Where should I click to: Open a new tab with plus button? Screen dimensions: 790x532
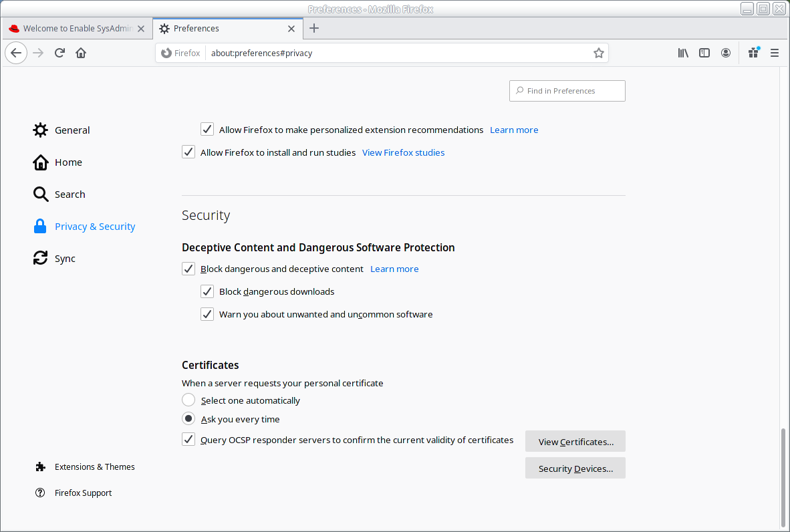(314, 28)
